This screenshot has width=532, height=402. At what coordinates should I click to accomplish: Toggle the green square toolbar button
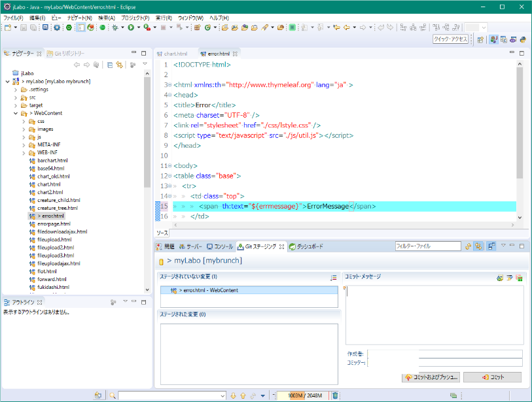coord(292,27)
